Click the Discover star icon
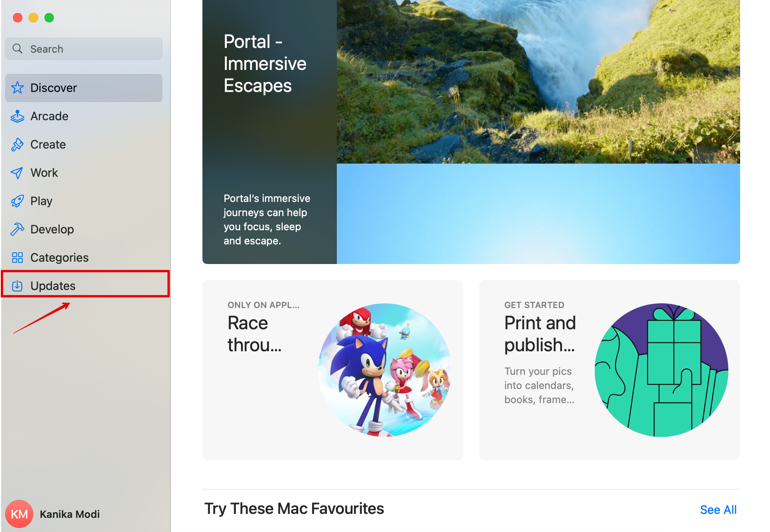Viewport: 770px width, 532px height. [x=17, y=88]
